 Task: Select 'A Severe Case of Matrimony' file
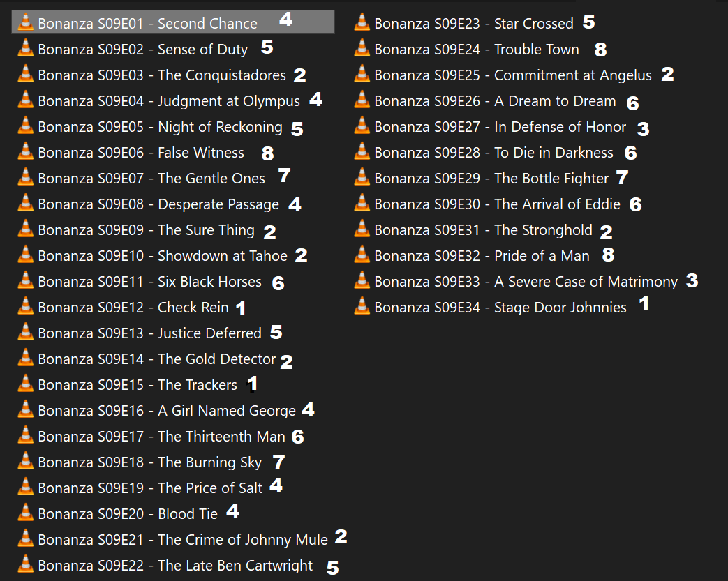[x=586, y=282]
